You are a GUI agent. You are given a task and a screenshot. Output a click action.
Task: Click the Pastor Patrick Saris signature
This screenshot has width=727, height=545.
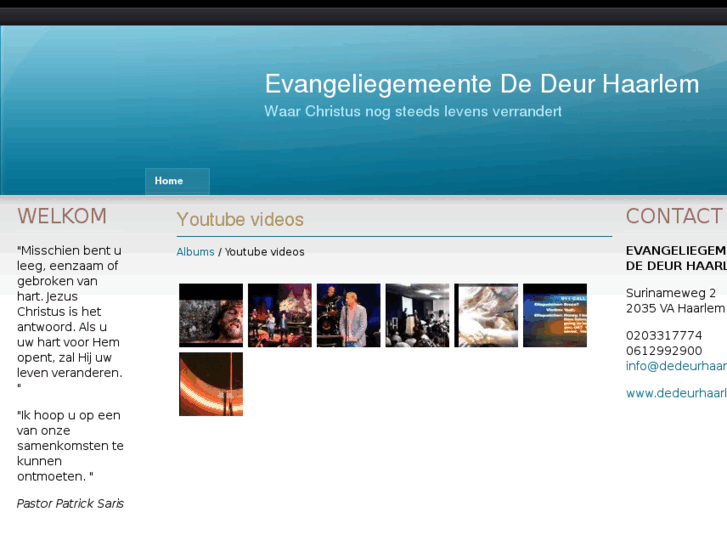(x=70, y=504)
